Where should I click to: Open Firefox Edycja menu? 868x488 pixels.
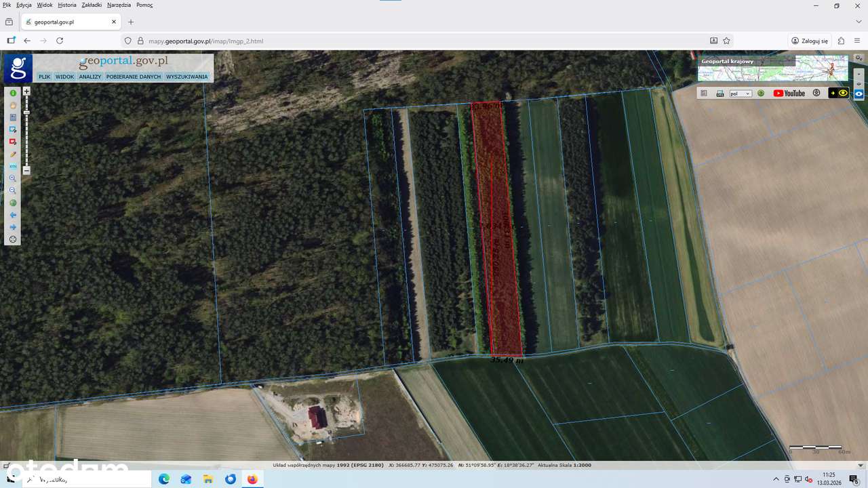24,5
